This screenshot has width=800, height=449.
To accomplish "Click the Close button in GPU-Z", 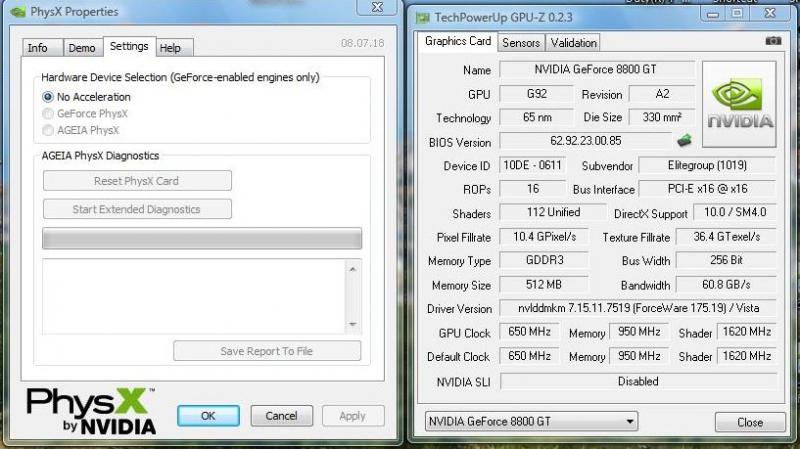I will (x=750, y=422).
